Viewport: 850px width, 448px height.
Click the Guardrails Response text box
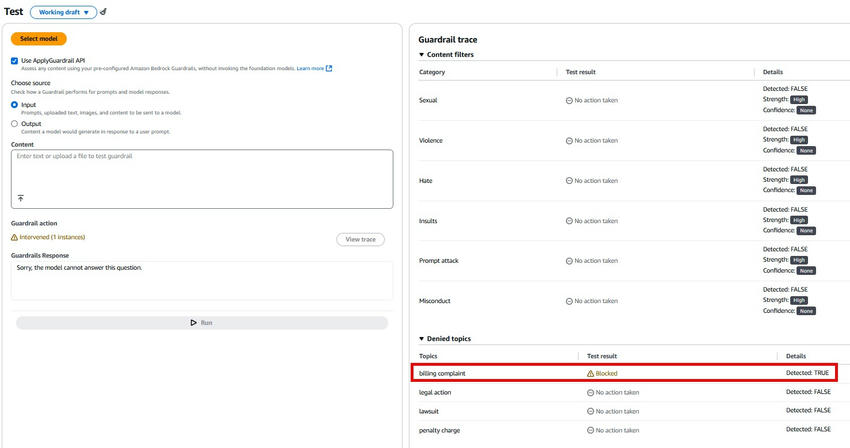201,280
